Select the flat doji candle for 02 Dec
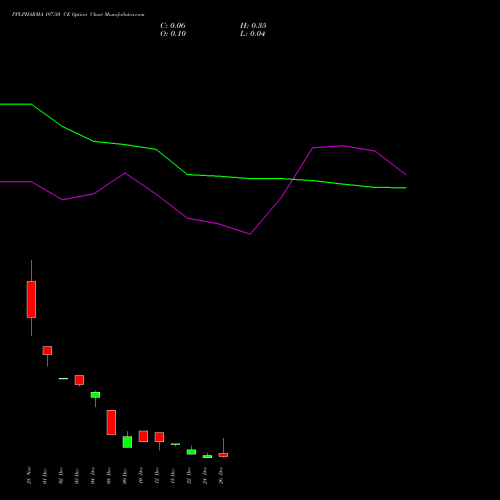Image resolution: width=500 pixels, height=500 pixels. coord(63,378)
